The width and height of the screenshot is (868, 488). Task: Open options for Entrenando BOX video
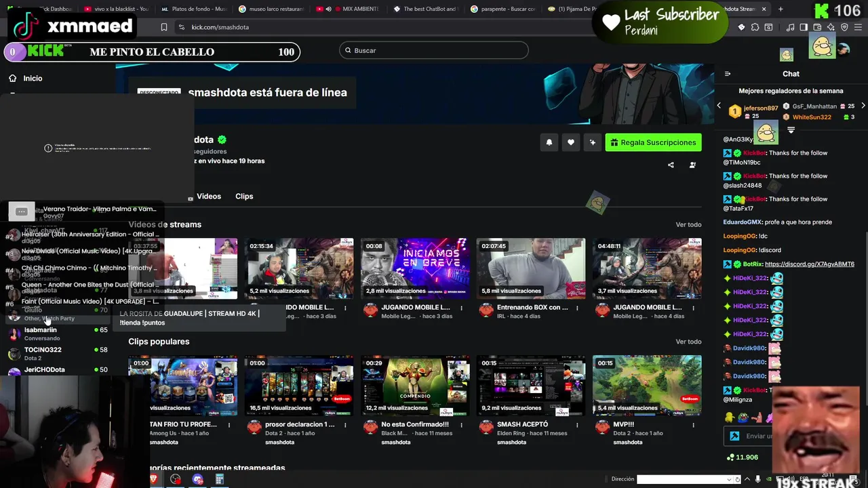[577, 308]
